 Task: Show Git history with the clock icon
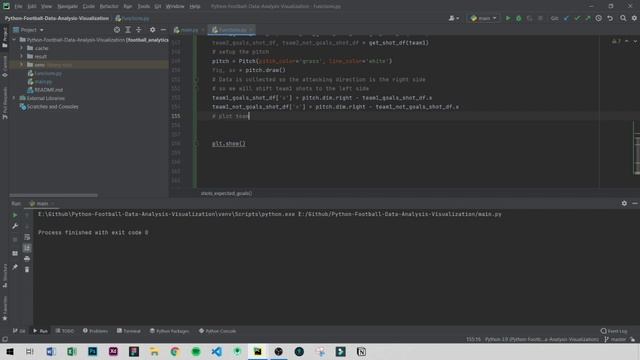click(x=599, y=18)
